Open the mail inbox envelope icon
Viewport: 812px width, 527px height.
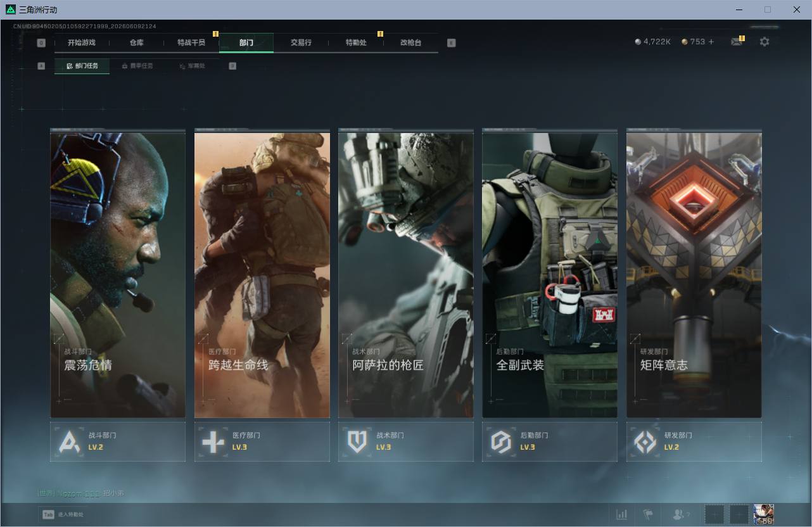[x=736, y=42]
